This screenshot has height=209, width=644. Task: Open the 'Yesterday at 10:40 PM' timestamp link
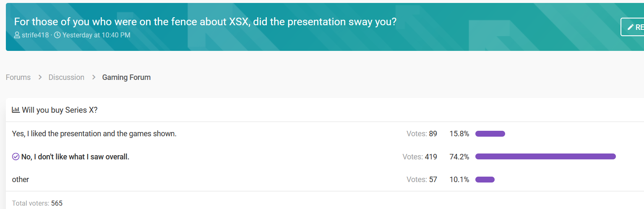click(96, 35)
